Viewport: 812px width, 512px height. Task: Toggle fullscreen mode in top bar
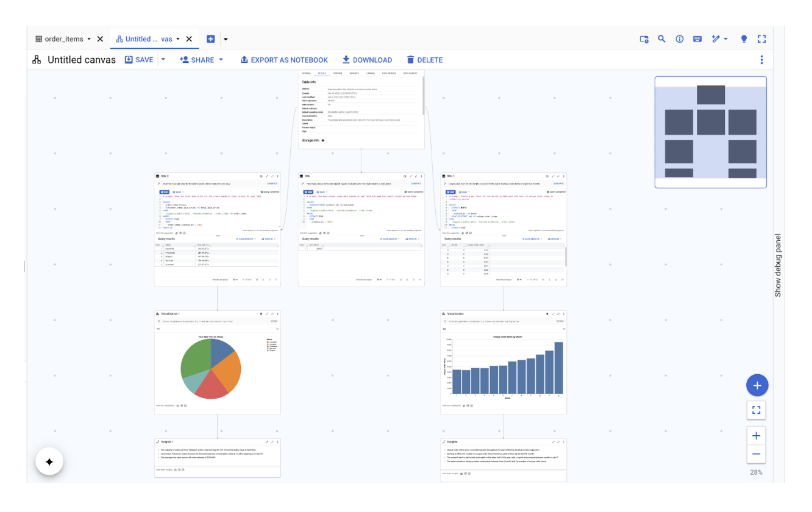761,39
